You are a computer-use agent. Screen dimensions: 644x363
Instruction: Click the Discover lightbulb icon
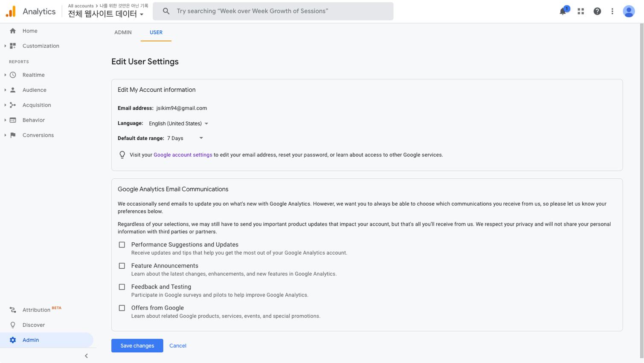[13, 325]
